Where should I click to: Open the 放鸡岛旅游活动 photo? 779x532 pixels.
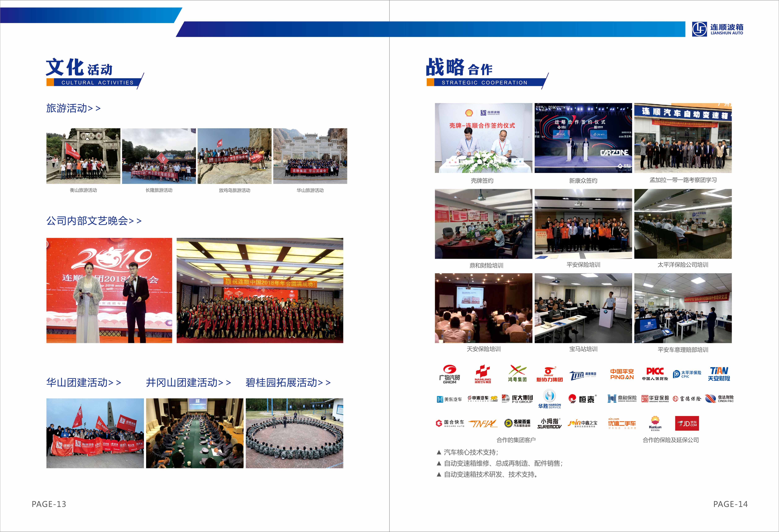235,156
